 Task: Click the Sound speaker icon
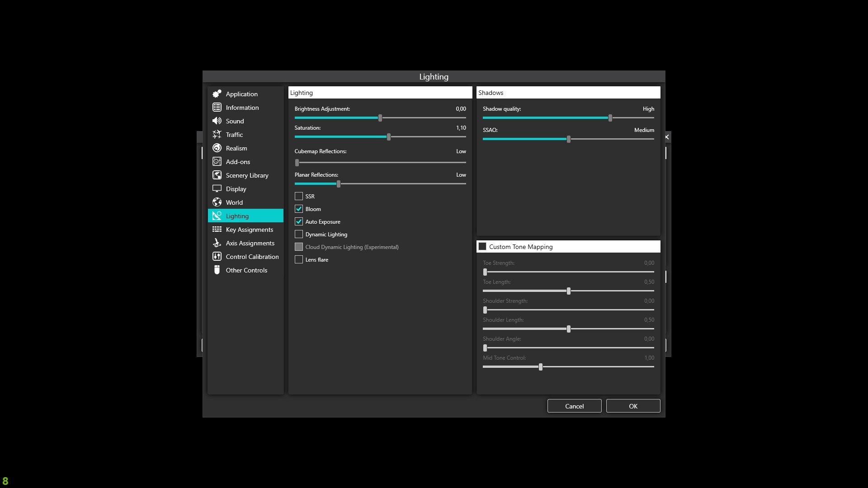[x=217, y=121]
